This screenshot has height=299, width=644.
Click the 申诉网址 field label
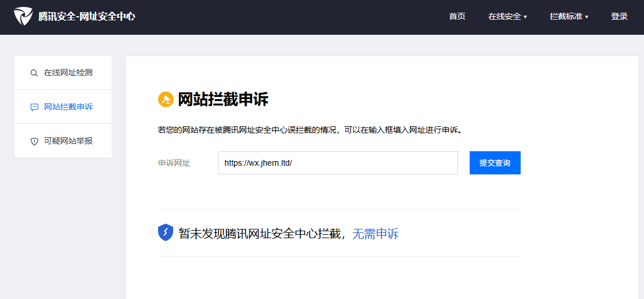point(174,163)
